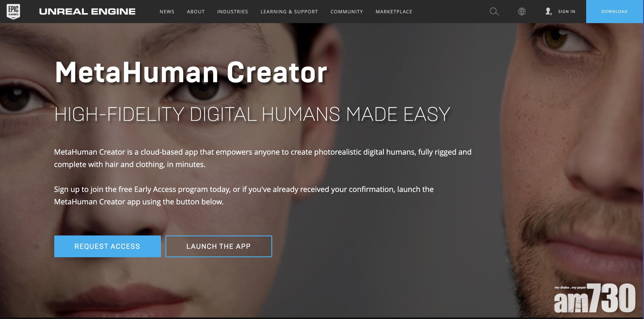The height and width of the screenshot is (319, 644).
Task: Click the Unreal Engine wordmark logo
Action: pyautogui.click(x=87, y=12)
